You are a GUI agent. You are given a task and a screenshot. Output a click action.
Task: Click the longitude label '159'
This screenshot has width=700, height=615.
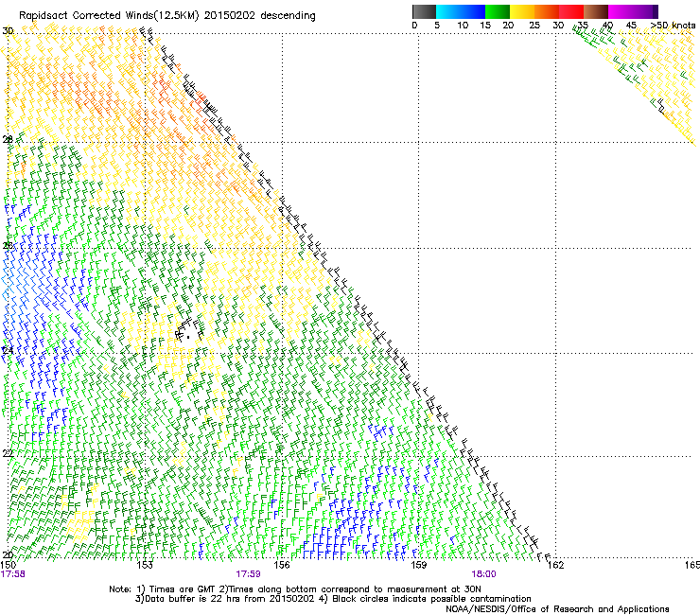tap(418, 565)
